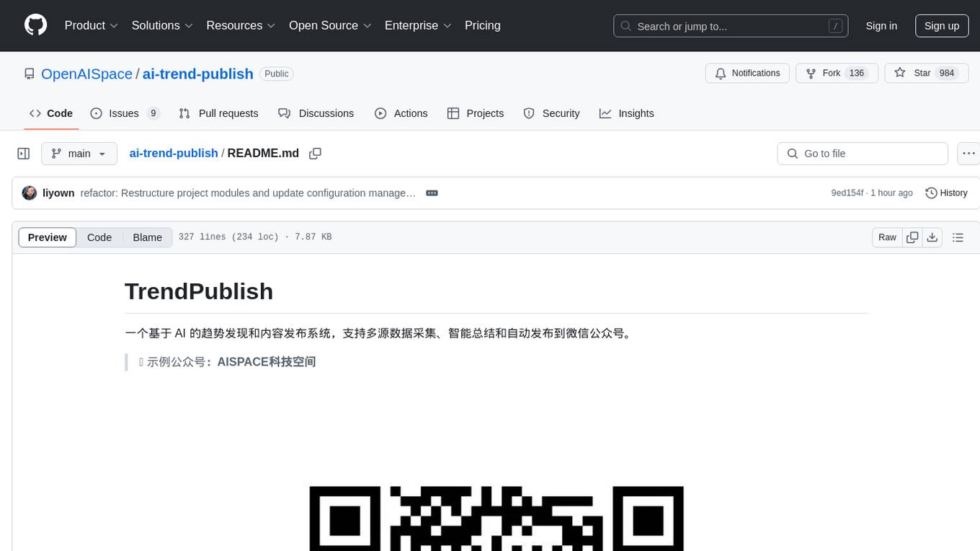The width and height of the screenshot is (980, 551).
Task: Copy raw file contents icon
Action: tap(912, 237)
